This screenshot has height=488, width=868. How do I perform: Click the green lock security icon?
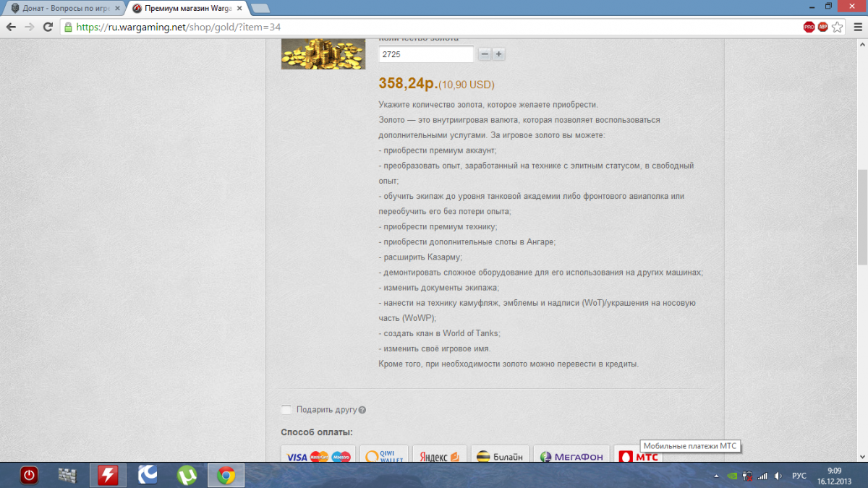(68, 27)
